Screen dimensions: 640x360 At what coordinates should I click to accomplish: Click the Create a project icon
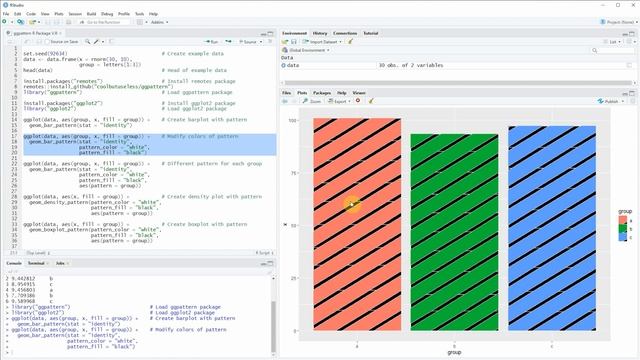click(x=20, y=22)
